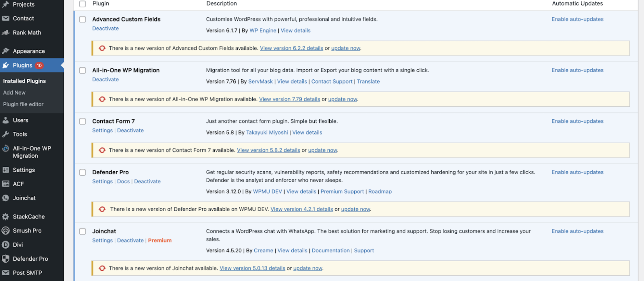Open the Plugin file editor
The image size is (644, 281).
tap(23, 104)
